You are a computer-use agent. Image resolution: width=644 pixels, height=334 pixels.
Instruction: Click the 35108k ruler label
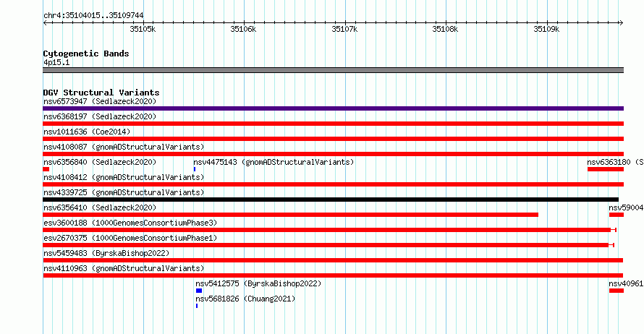pos(445,29)
